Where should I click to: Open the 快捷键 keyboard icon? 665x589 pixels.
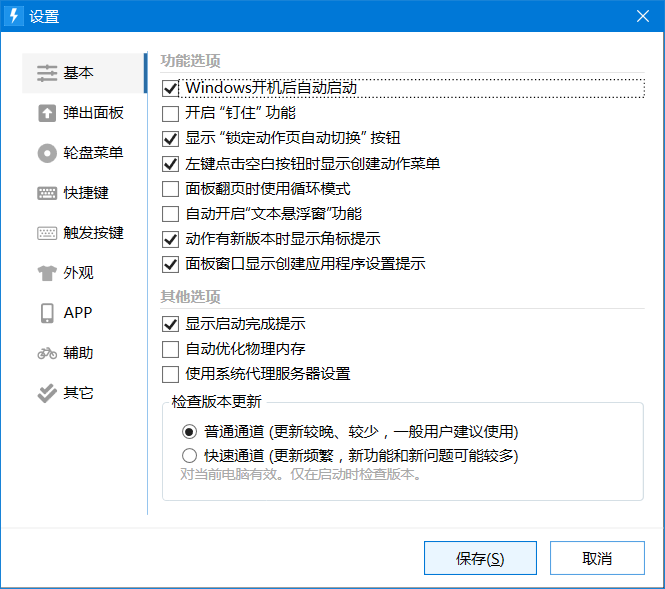pos(47,193)
